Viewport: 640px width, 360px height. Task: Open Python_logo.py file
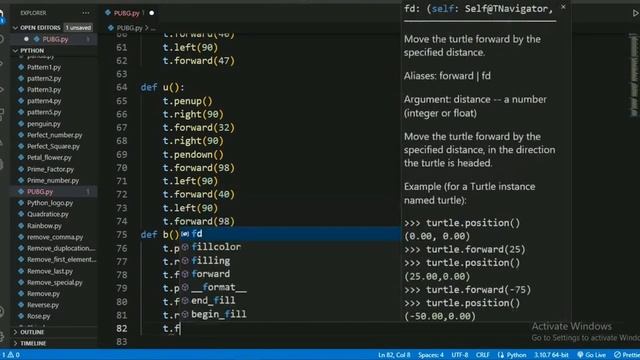(50, 203)
